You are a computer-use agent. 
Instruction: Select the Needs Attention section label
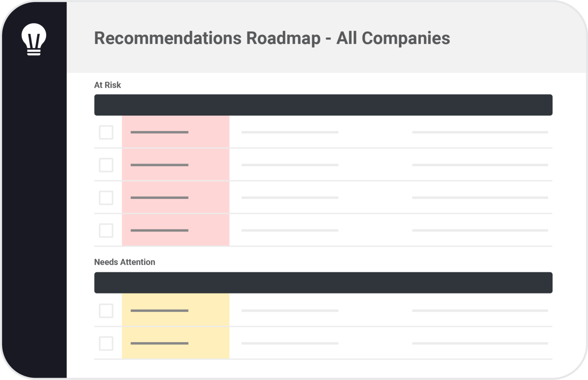(x=124, y=262)
